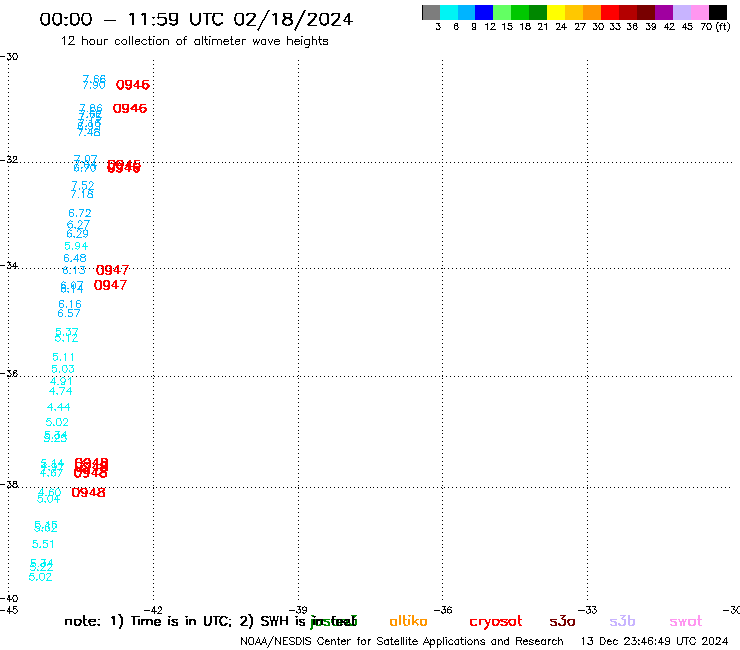740x650 pixels.
Task: Pick the black swatch at legend end
Action: [718, 12]
